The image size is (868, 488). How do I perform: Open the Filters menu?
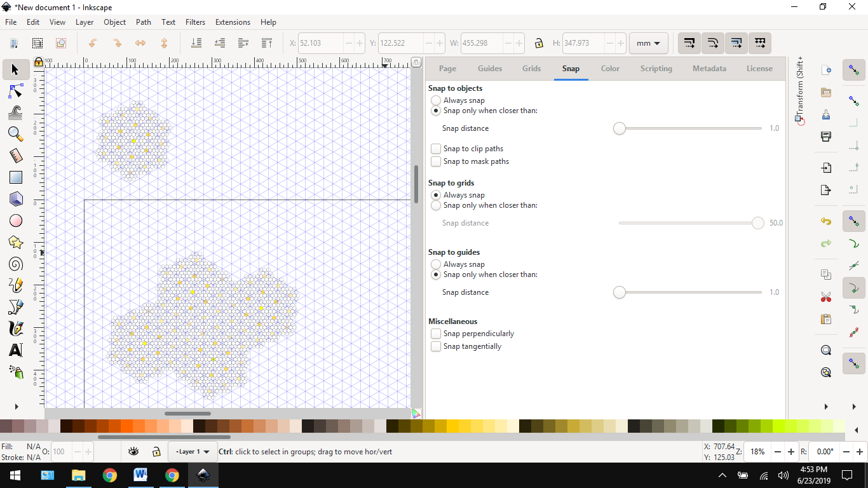click(x=196, y=22)
